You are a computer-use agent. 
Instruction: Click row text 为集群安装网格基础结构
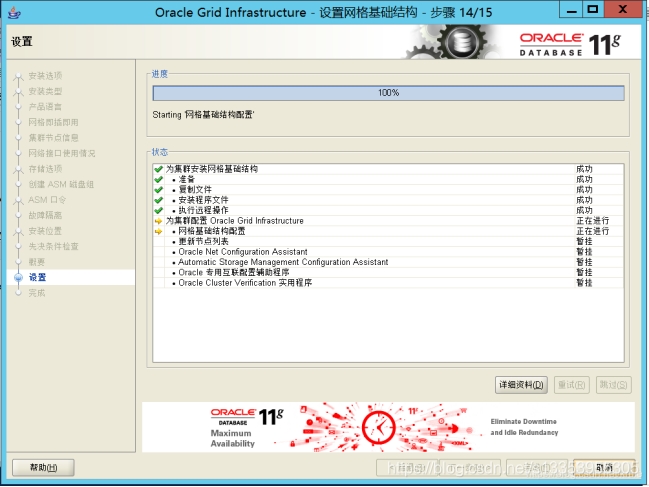tap(212, 169)
